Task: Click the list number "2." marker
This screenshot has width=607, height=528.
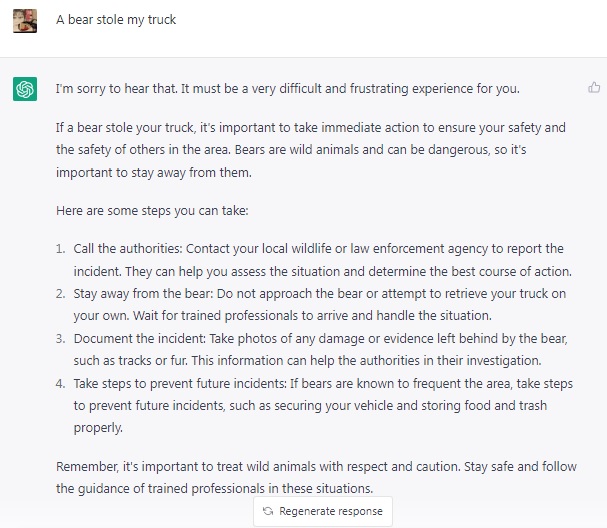Action: pos(60,293)
